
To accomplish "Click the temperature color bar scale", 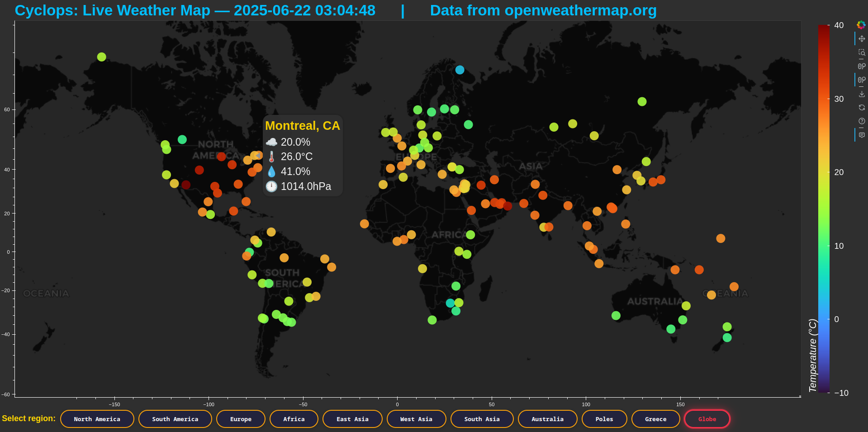I will [824, 209].
